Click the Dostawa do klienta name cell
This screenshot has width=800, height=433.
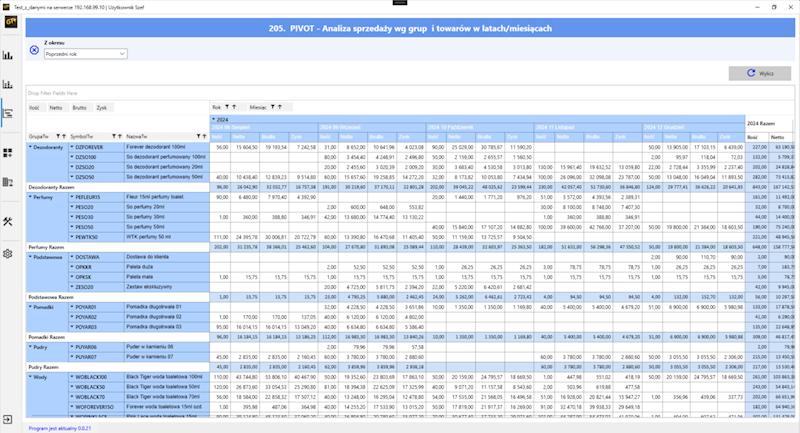[167, 257]
